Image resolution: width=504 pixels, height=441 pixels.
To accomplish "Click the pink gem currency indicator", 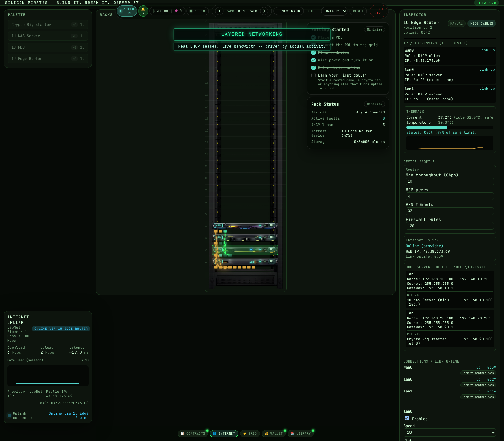I will tap(176, 11).
